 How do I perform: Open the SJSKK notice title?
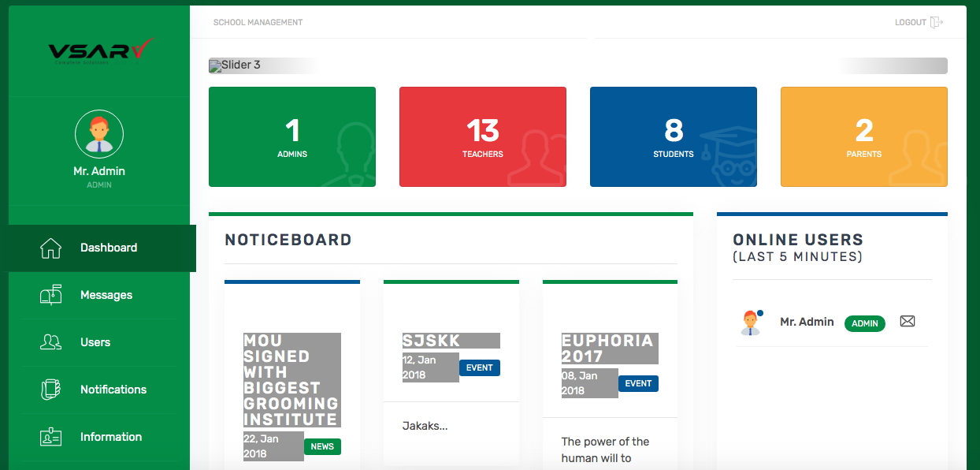(432, 341)
